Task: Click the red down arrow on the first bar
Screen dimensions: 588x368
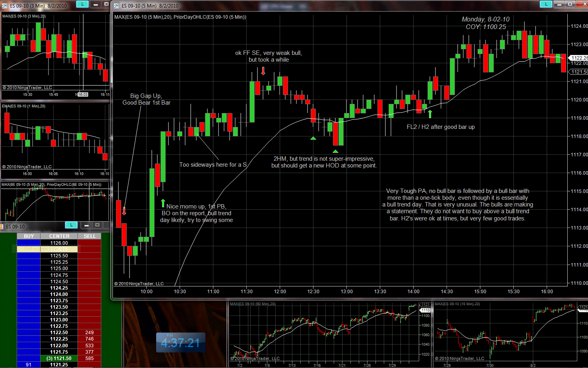Action: (x=124, y=211)
